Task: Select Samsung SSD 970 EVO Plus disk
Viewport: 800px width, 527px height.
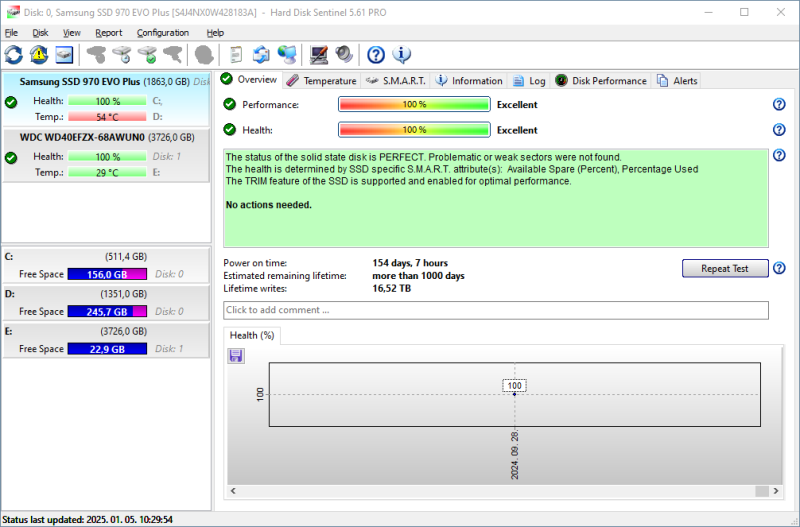Action: (106, 99)
